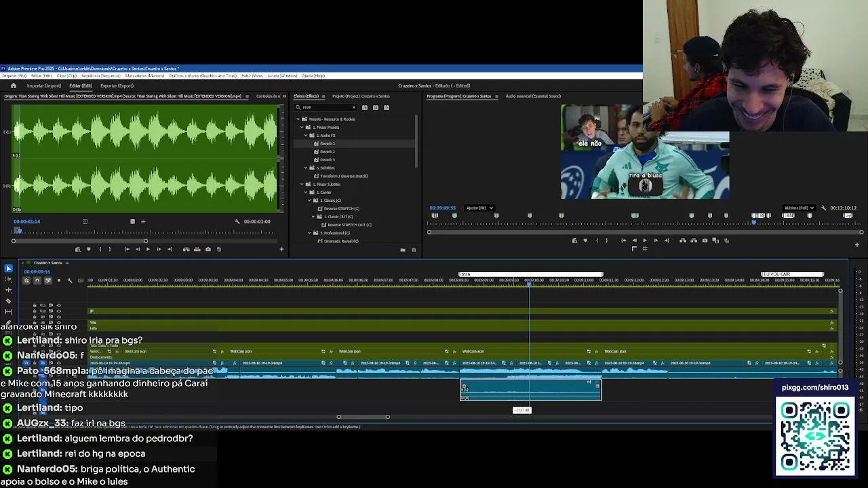
Task: Select the Slip tool in tools panel
Action: (8, 312)
